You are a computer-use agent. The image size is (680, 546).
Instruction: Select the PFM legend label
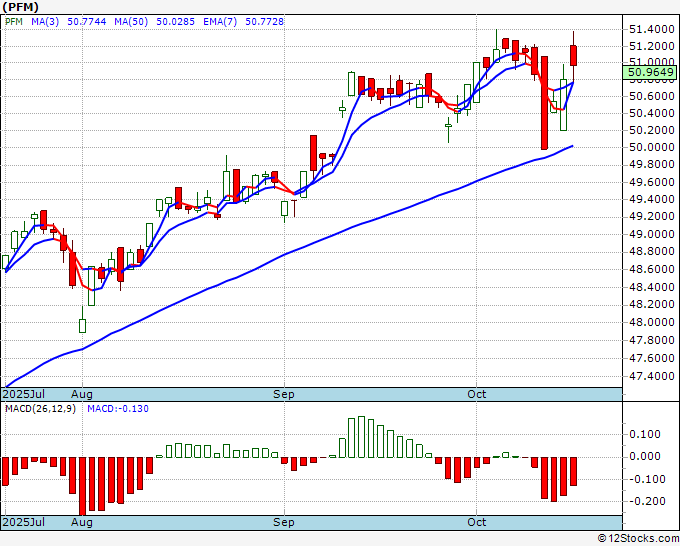coord(14,21)
